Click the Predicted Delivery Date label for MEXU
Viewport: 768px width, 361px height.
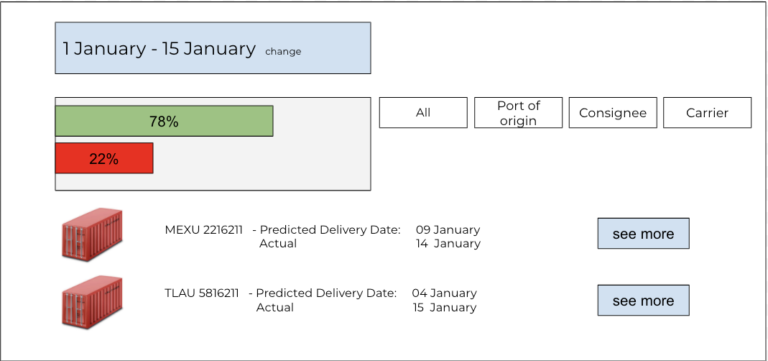pos(330,230)
